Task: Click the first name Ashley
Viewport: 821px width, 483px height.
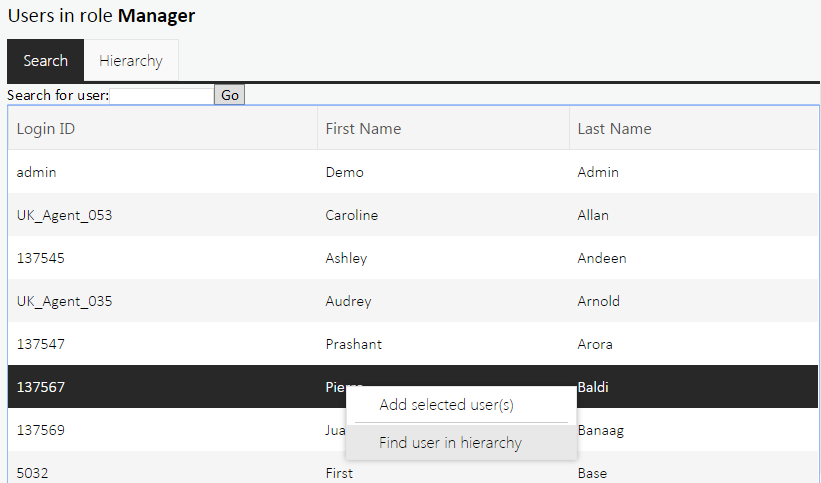Action: click(346, 258)
